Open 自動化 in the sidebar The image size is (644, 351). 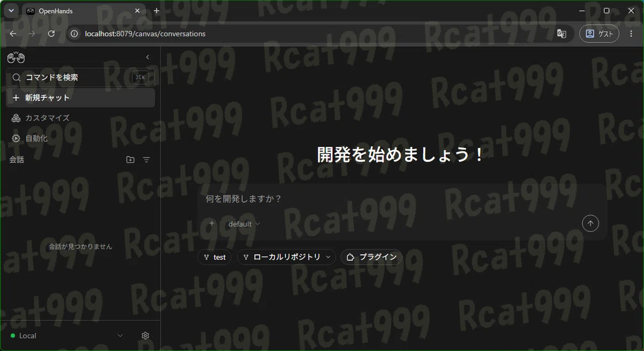click(80, 138)
